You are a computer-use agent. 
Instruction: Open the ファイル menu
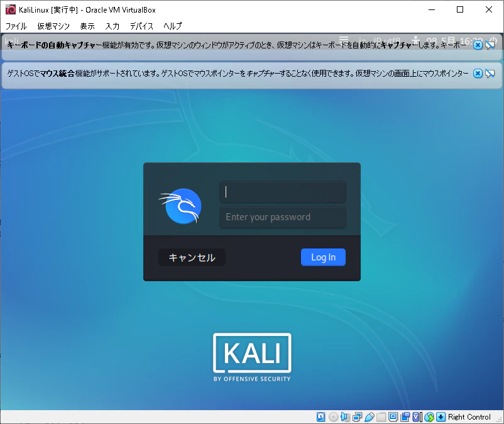[x=16, y=26]
